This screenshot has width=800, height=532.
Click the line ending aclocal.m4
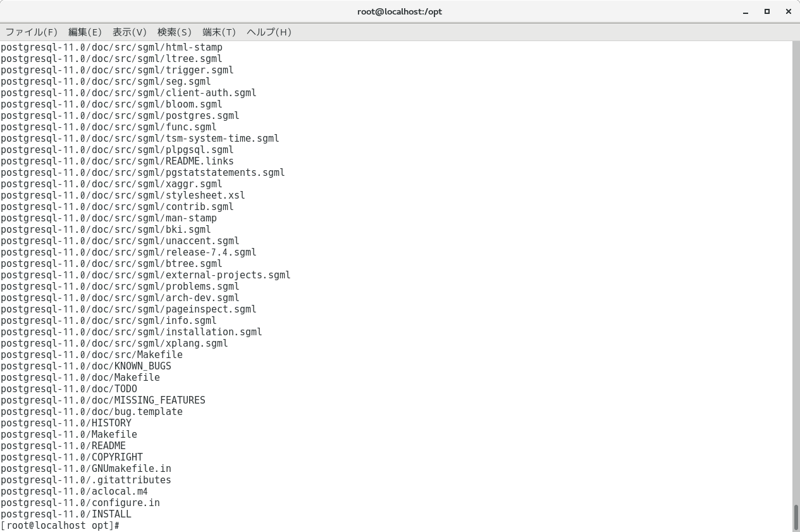pos(75,492)
